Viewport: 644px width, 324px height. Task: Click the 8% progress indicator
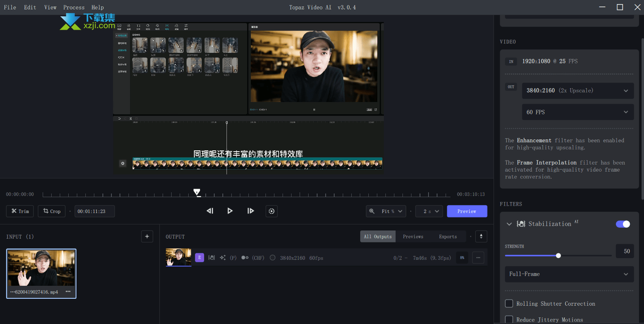[462, 257]
